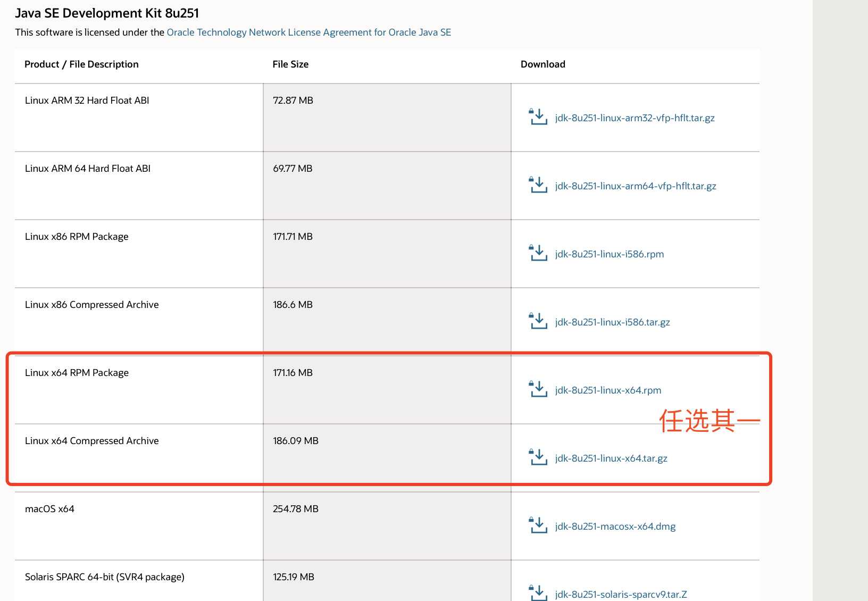Select the 69.77 MB file size
868x601 pixels.
coord(293,169)
